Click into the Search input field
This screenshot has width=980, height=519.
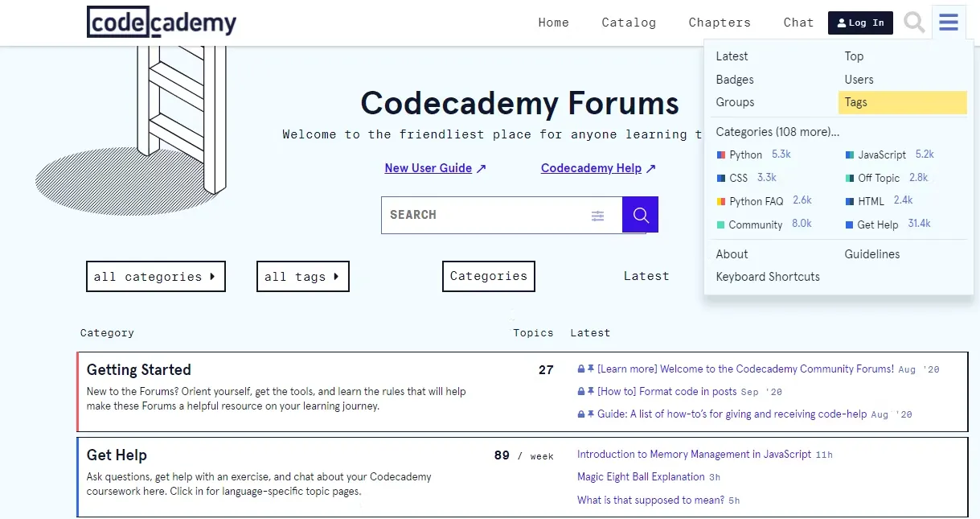pos(482,215)
